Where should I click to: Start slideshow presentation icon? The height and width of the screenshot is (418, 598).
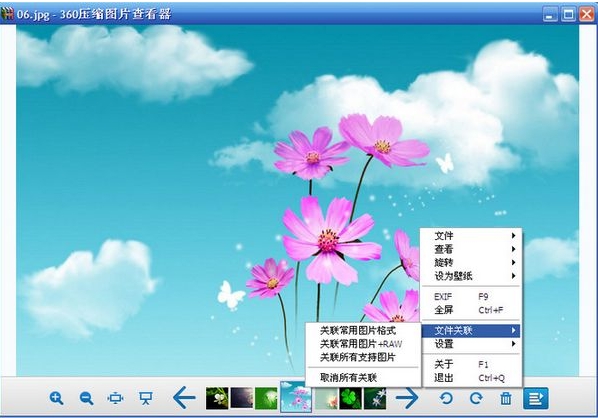[146, 398]
